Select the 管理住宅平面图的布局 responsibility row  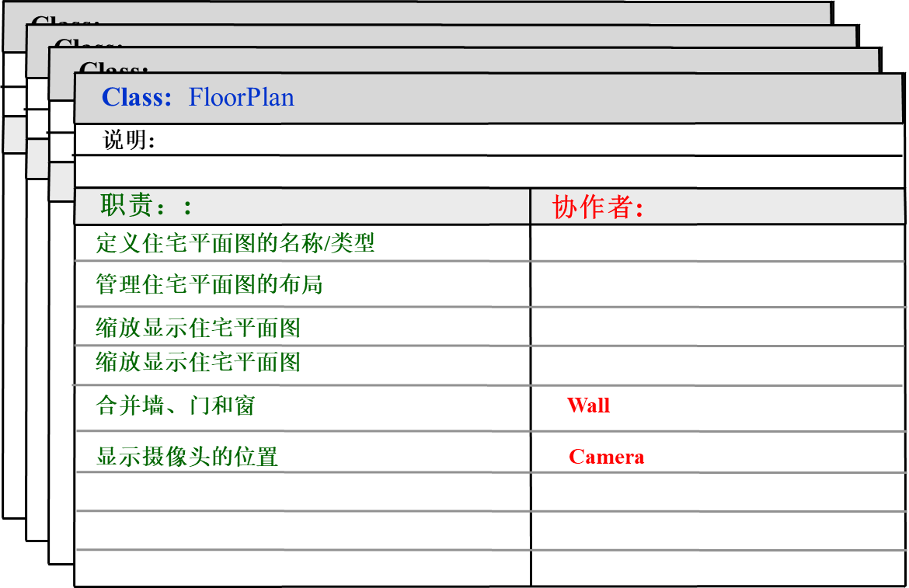click(x=209, y=284)
